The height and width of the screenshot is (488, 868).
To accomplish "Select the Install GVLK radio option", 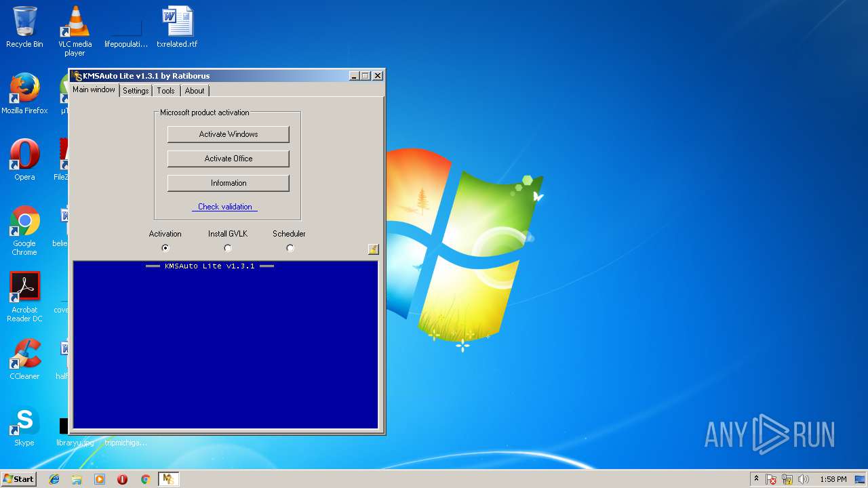I will click(228, 248).
